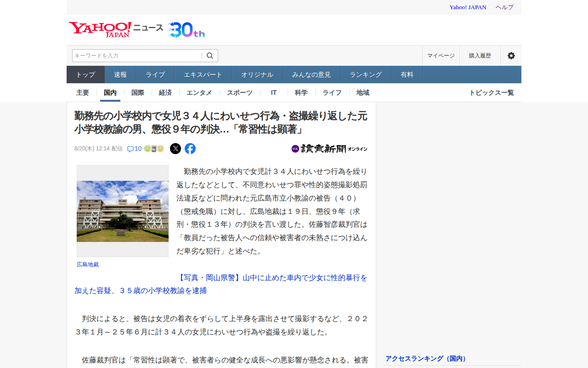Select the 速報 tab
Viewport: 588px width, 368px height.
click(x=120, y=75)
